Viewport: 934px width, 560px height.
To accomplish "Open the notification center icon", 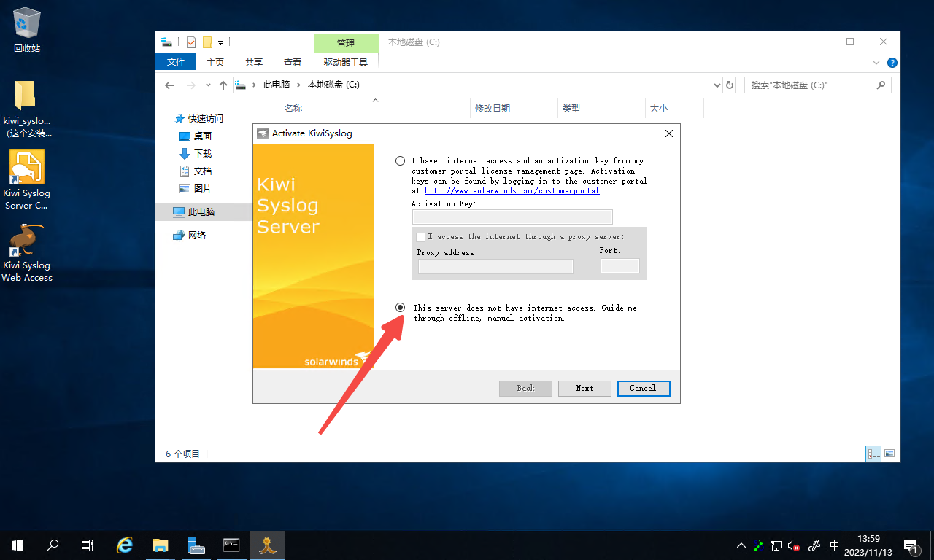I will click(x=911, y=545).
